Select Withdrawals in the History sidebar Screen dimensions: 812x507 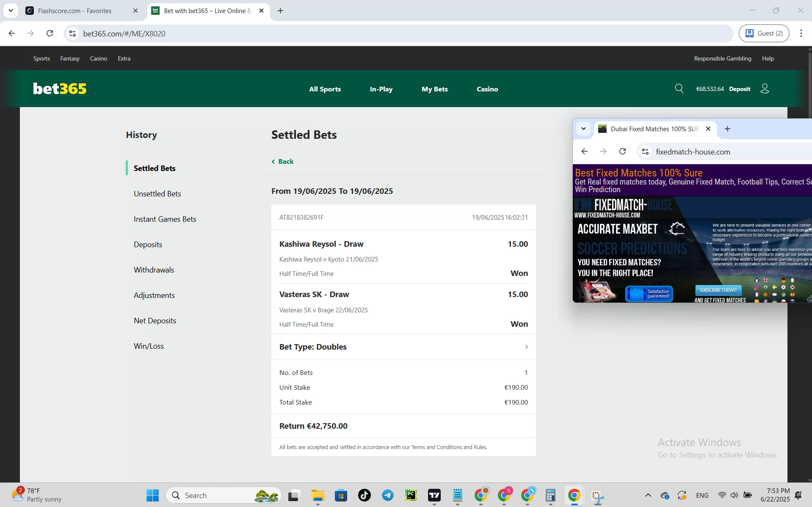(x=154, y=270)
